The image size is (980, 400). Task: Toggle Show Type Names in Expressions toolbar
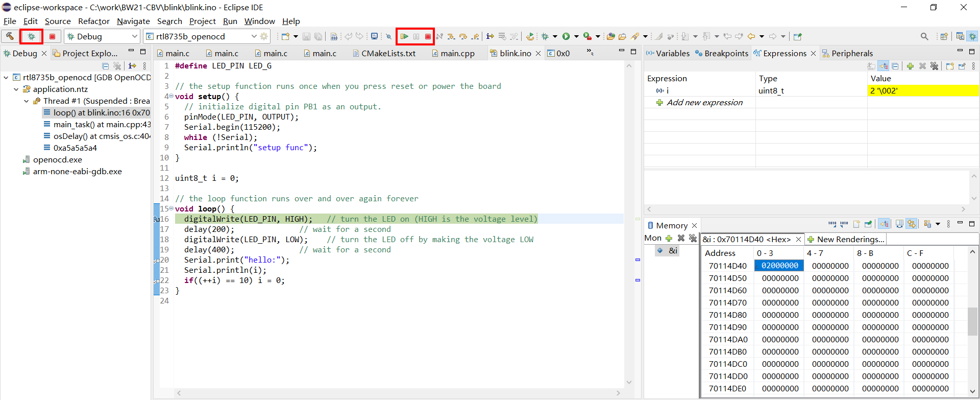[871, 66]
